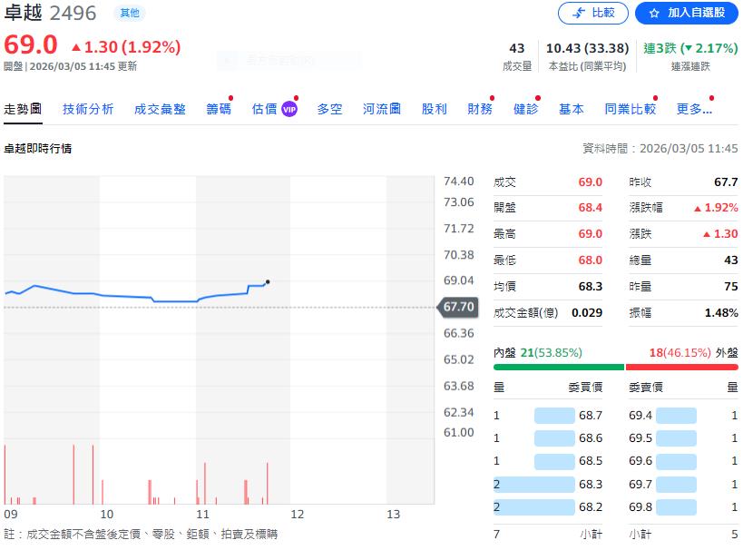Go to the 多空 tab
Image resolution: width=753 pixels, height=560 pixels.
pos(329,109)
